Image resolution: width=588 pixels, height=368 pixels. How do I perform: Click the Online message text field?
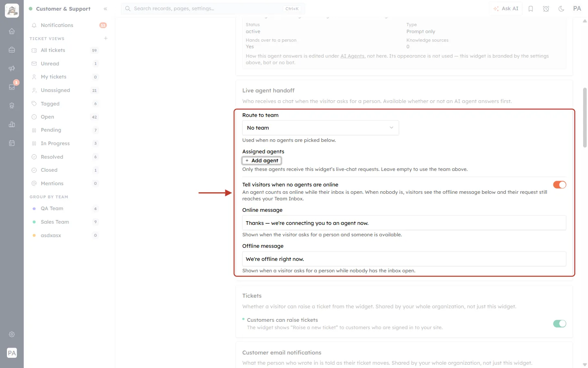404,223
